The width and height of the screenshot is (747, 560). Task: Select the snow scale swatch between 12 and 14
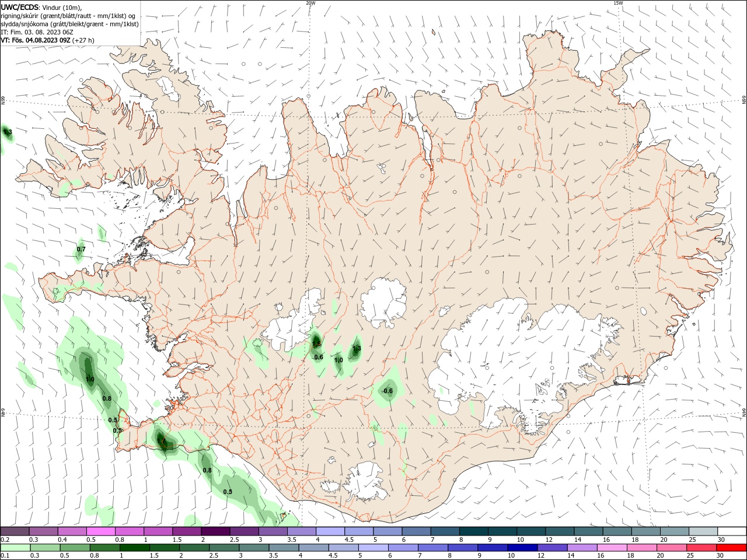[x=560, y=531]
